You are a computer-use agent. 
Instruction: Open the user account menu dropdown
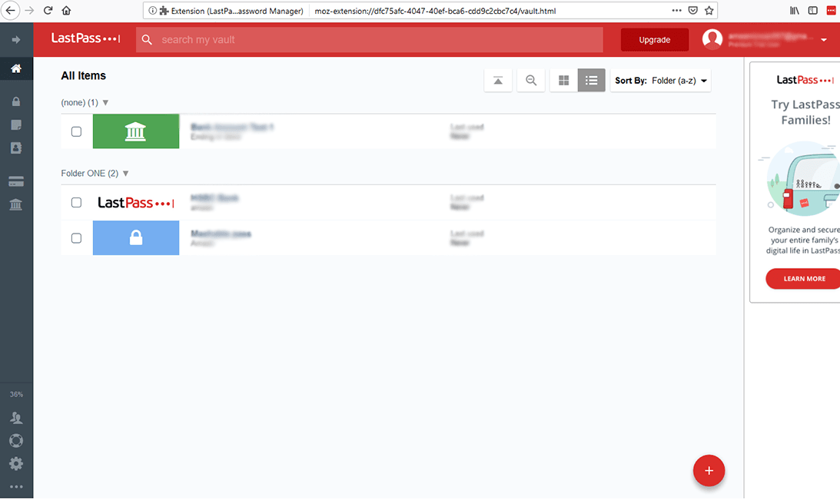click(x=824, y=40)
